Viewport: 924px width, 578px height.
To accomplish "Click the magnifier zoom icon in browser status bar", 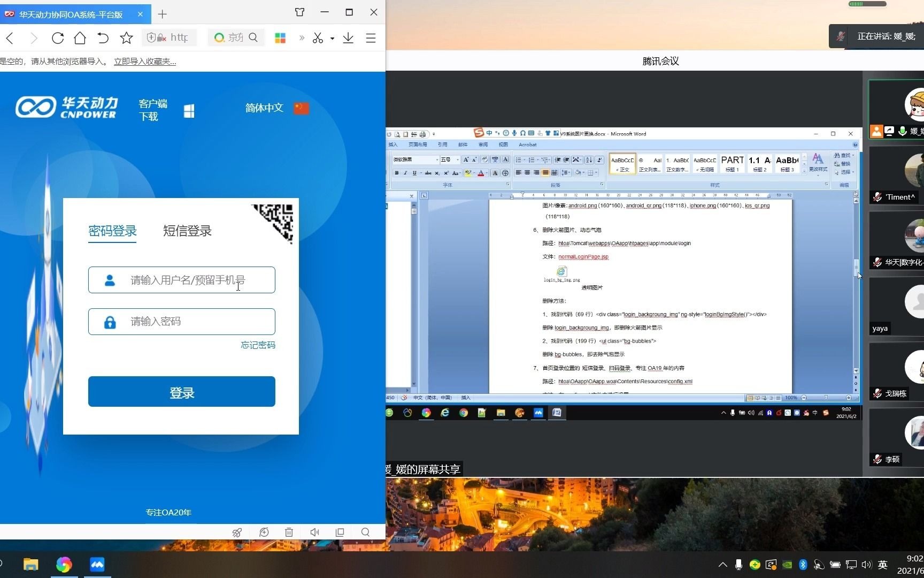I will tap(365, 533).
